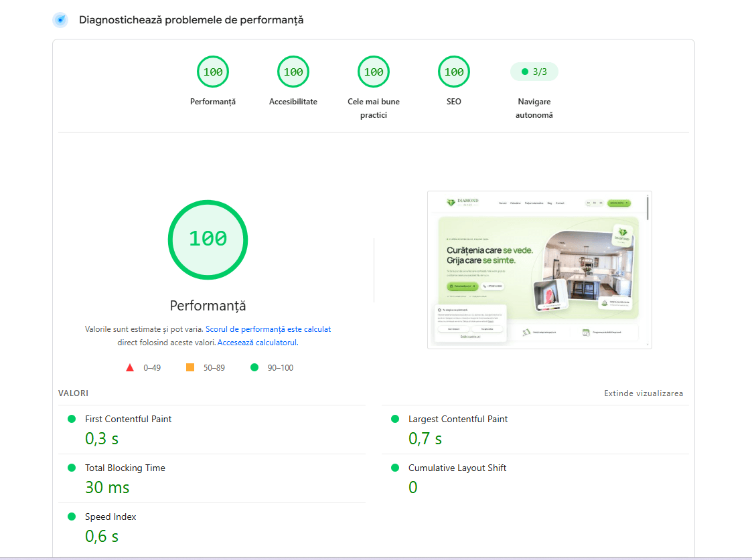Click the 'SEO' category label
752x560 pixels.
point(454,102)
